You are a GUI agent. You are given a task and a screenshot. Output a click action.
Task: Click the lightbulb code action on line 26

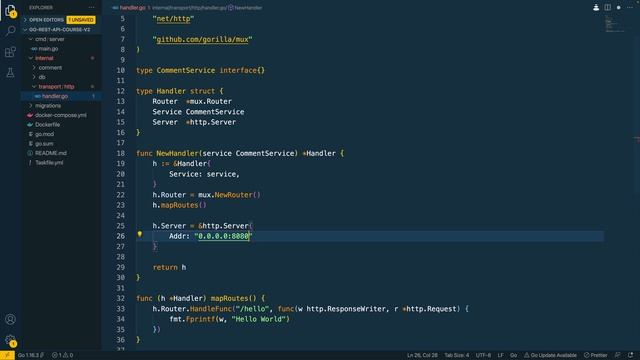[140, 235]
